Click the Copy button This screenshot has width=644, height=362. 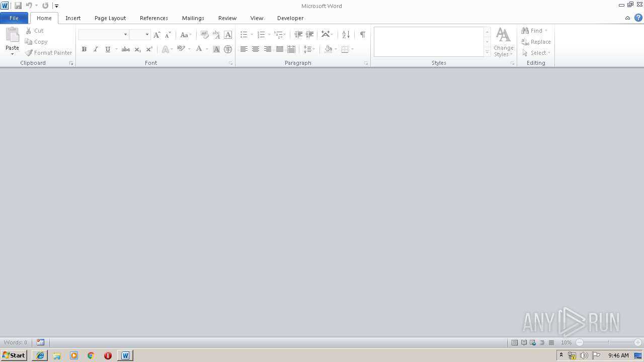(36, 42)
